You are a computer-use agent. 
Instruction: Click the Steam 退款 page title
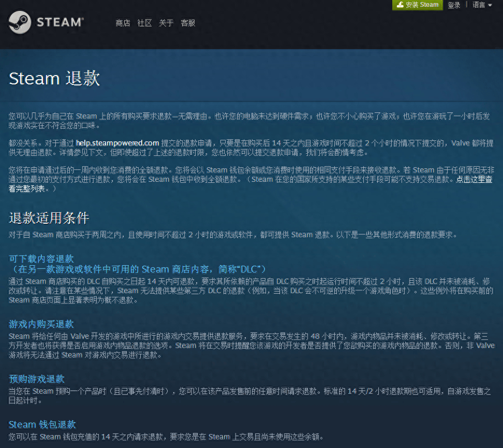click(54, 79)
